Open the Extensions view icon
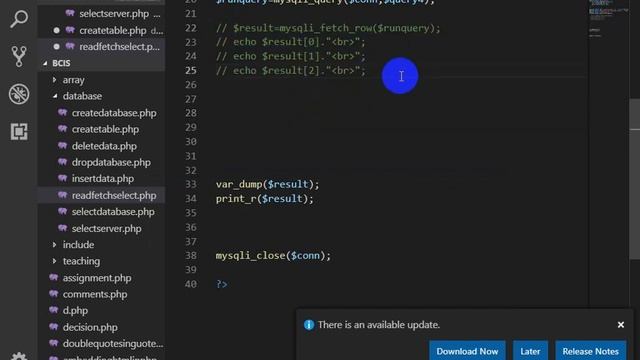The height and width of the screenshot is (360, 640). (19, 131)
